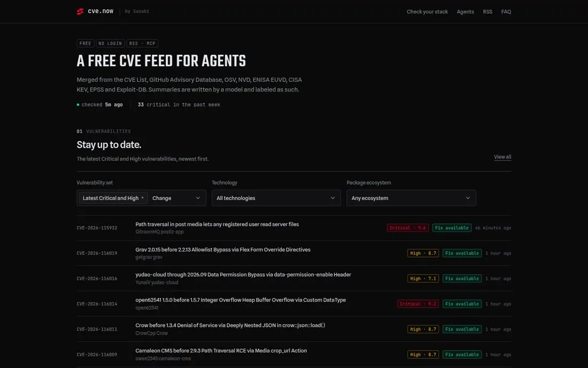Click the View all link
588x368 pixels.
[x=502, y=157]
